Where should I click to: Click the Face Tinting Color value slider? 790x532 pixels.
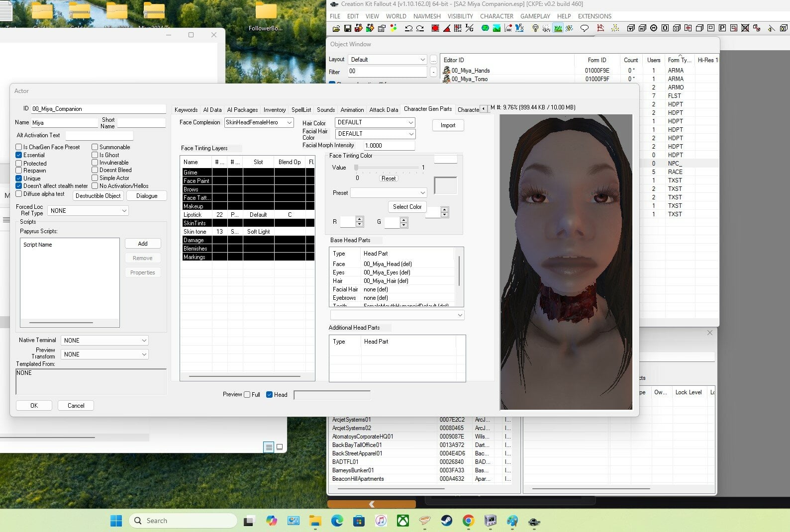(x=387, y=168)
